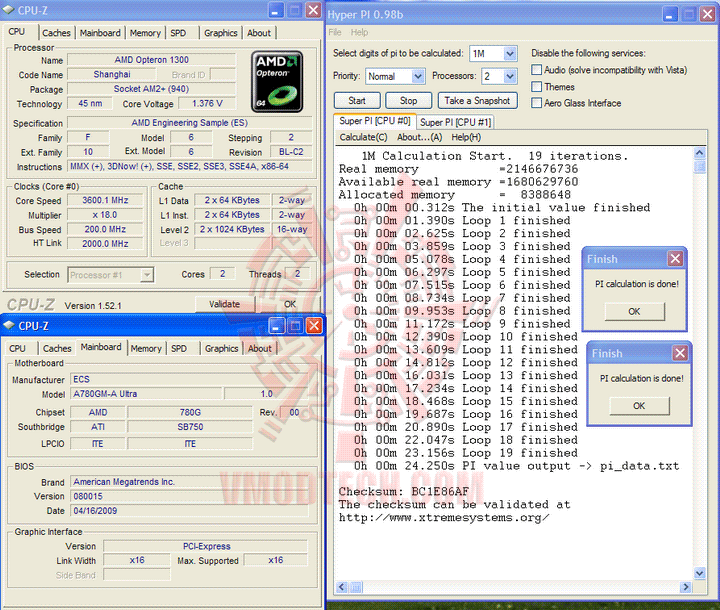720x610 pixels.
Task: Close the upper CPU-Z window
Action: point(314,10)
